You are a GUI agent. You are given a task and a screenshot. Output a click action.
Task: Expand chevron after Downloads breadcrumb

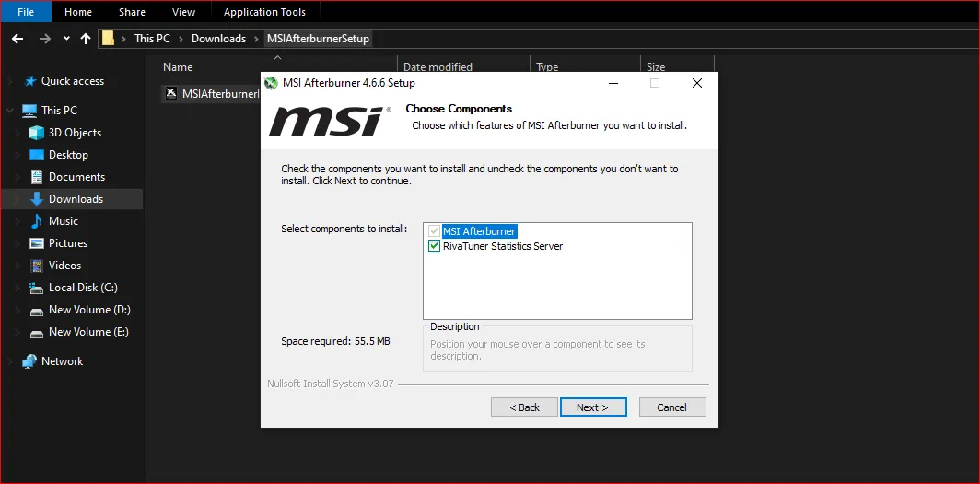(x=256, y=39)
